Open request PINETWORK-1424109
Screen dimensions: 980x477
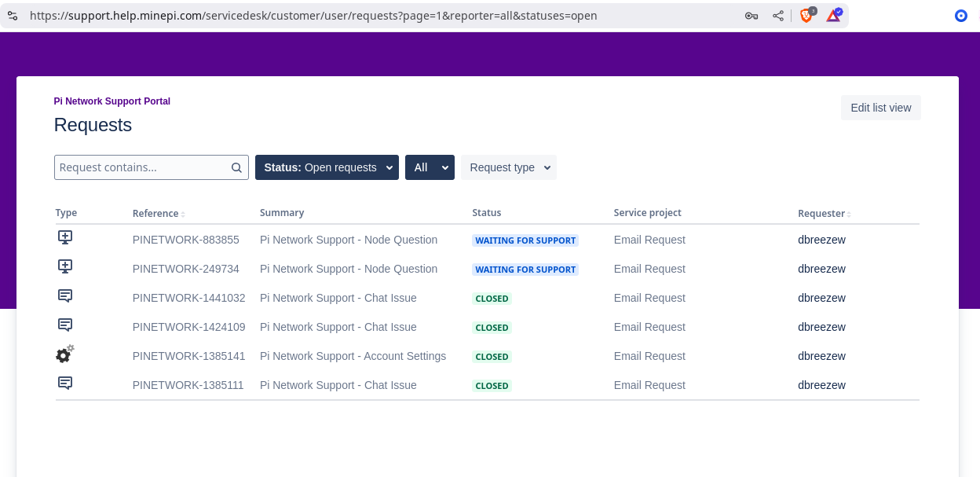tap(189, 327)
